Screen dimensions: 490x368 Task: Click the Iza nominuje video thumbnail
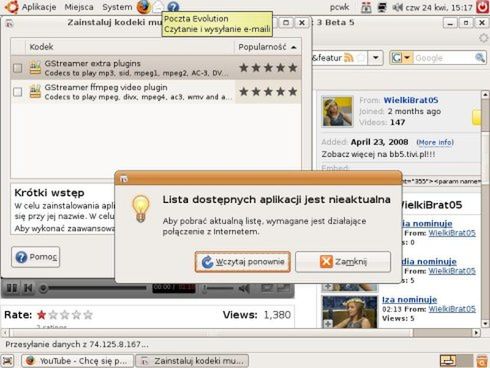(349, 312)
